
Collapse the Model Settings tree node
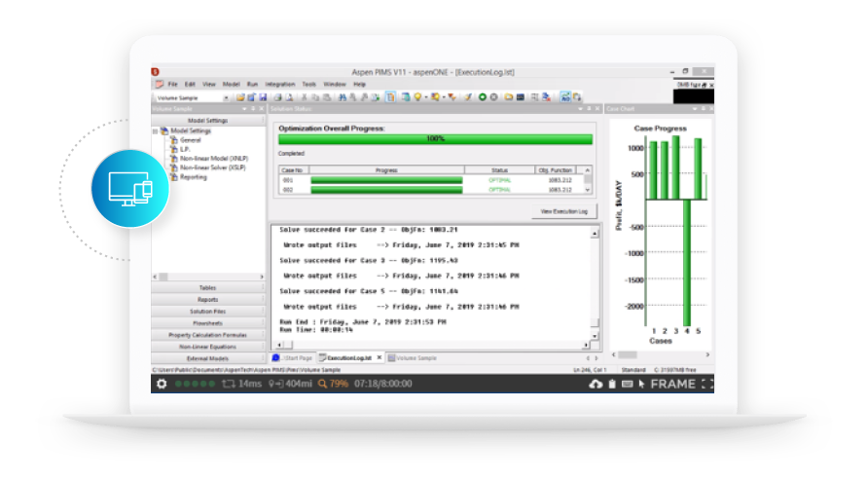[155, 131]
